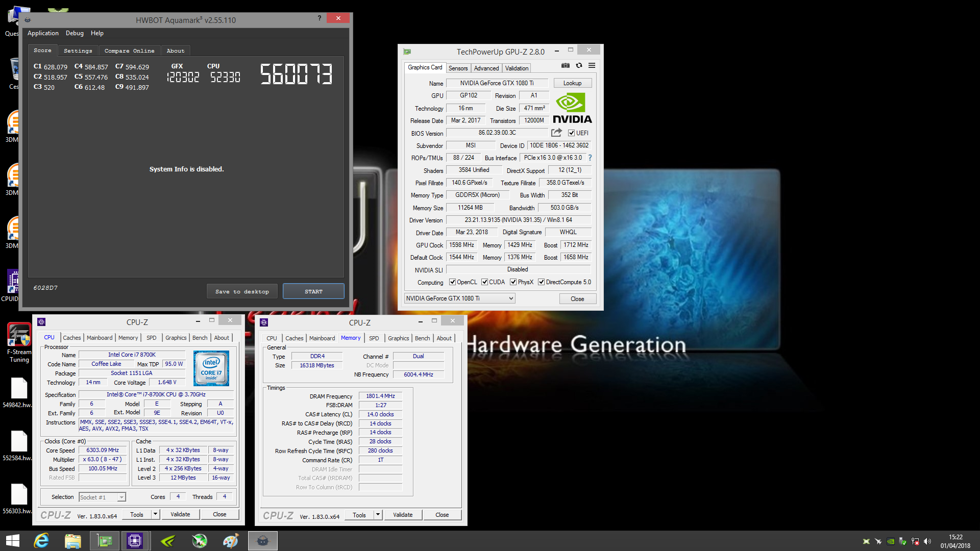Switch to the Compare Online tab
The width and height of the screenshot is (980, 551).
[x=129, y=51]
